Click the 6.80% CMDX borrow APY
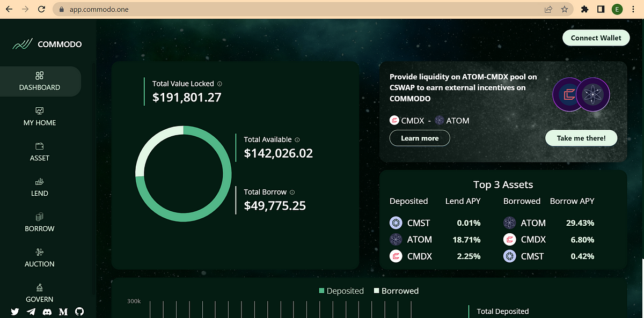644x318 pixels. [x=582, y=240]
